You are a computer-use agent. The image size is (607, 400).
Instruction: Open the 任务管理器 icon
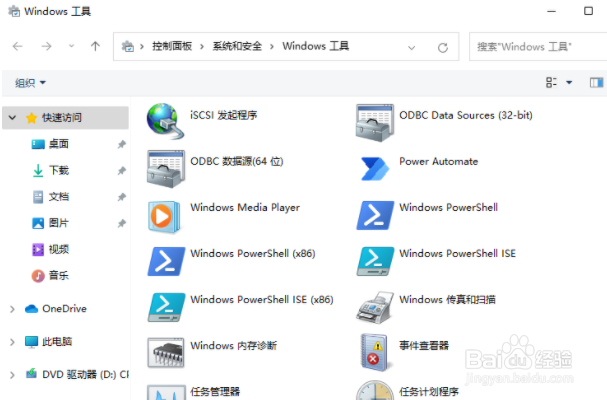(x=166, y=392)
